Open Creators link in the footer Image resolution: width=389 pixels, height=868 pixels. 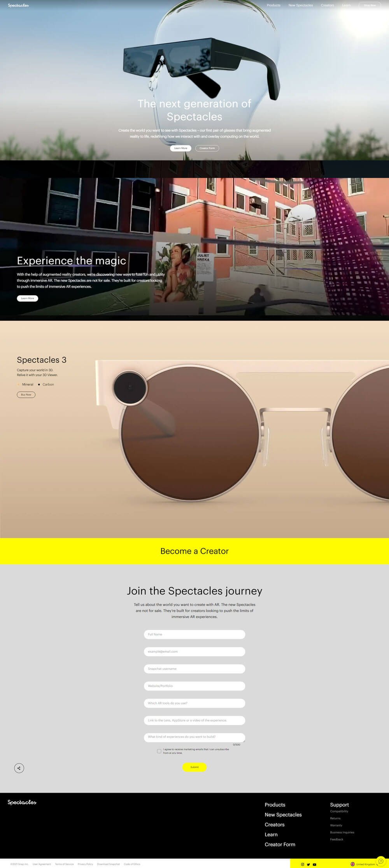[x=275, y=824]
